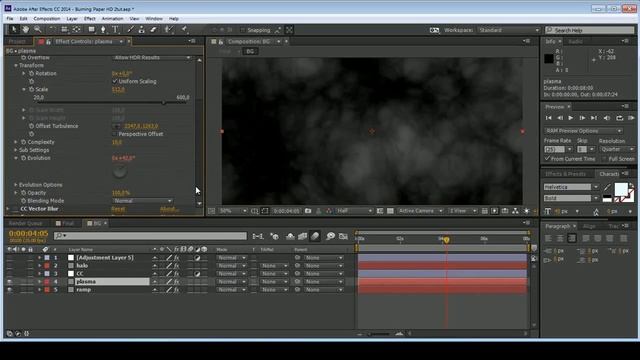Select the Unified Camera tool

(x=64, y=29)
